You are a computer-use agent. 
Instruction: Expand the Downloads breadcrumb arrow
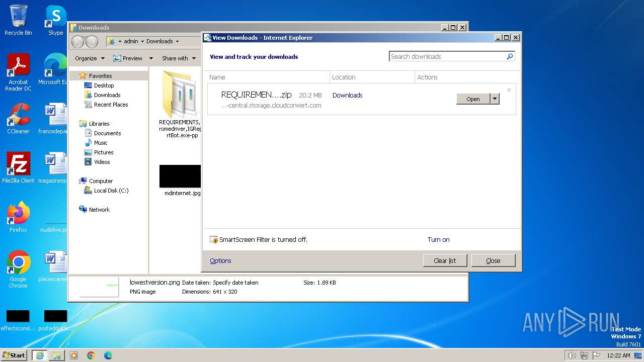pos(177,41)
